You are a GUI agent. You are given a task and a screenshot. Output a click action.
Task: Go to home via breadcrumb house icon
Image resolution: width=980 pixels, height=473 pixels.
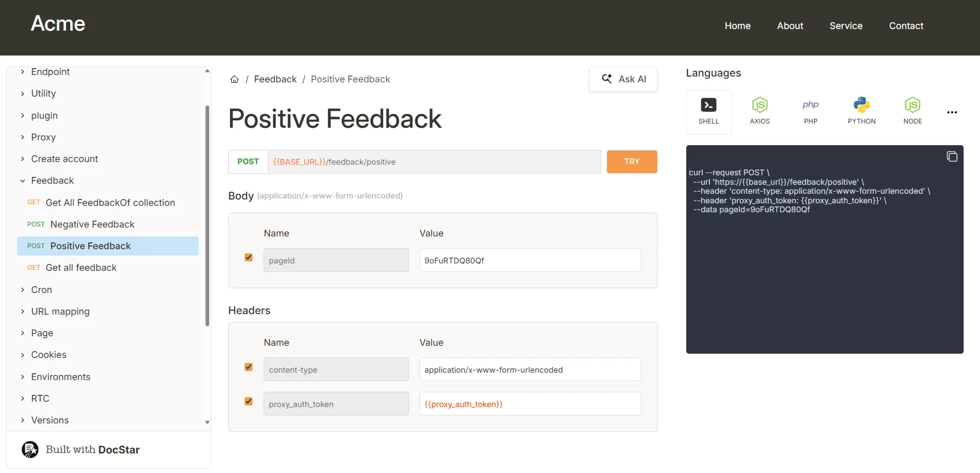click(235, 79)
